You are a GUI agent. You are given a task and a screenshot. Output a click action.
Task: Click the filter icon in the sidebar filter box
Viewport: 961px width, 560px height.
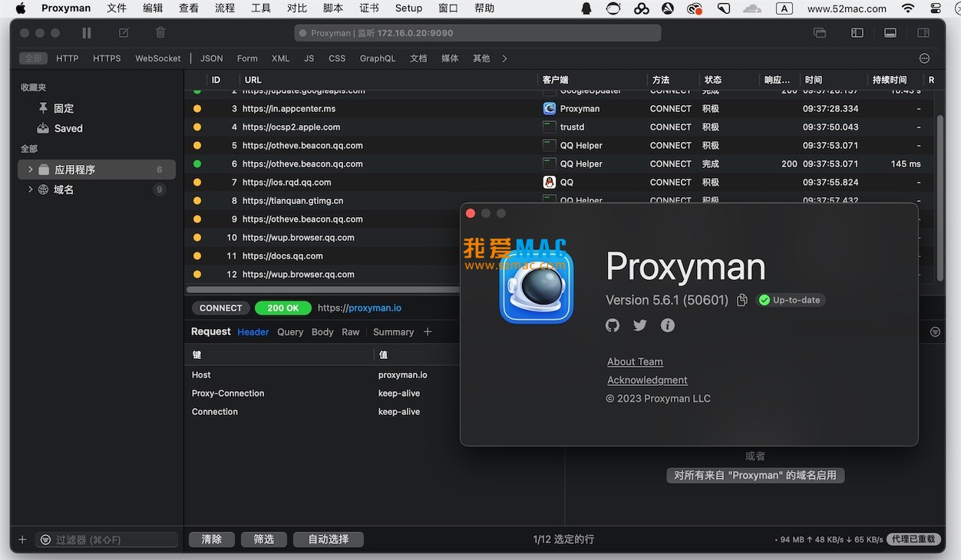click(x=46, y=540)
